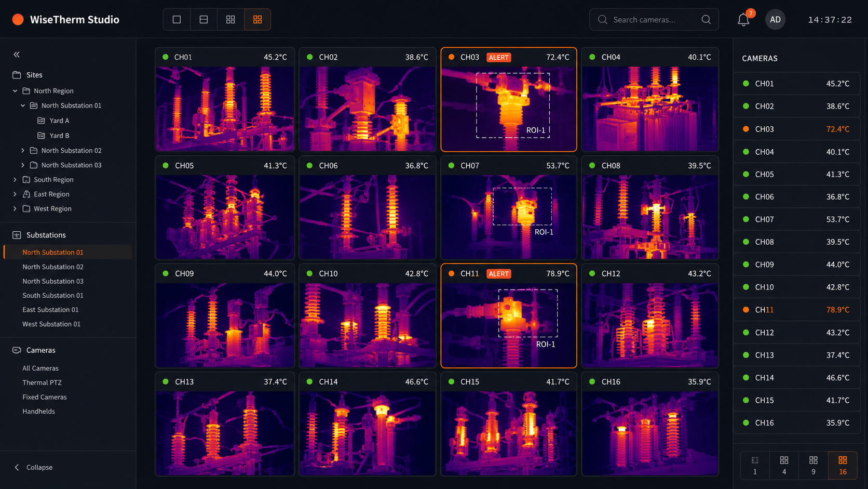Open All Cameras category
Screen dimensions: 868x489
(x=40, y=368)
